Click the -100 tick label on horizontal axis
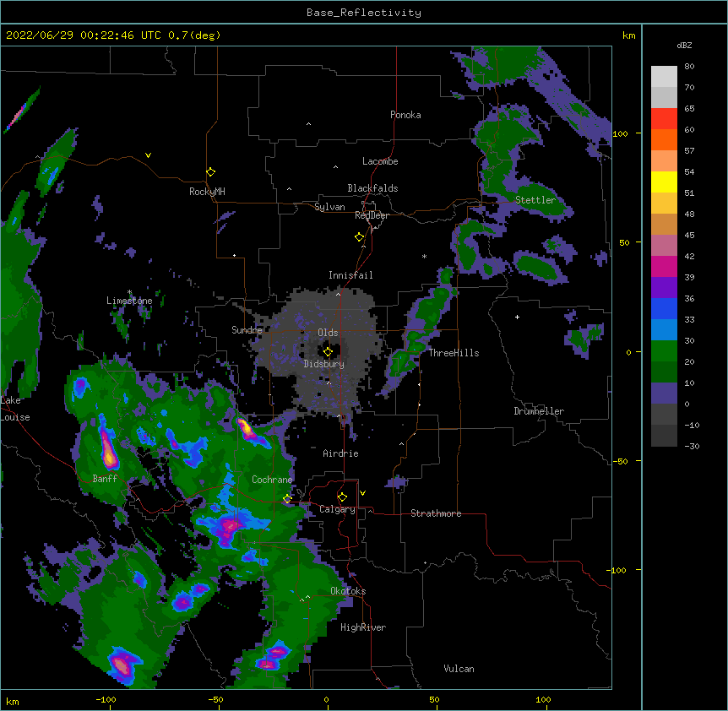This screenshot has height=711, width=728. (106, 699)
